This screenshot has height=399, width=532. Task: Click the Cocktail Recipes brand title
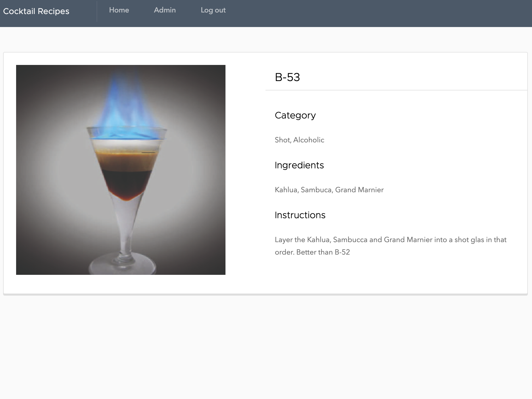coord(36,11)
